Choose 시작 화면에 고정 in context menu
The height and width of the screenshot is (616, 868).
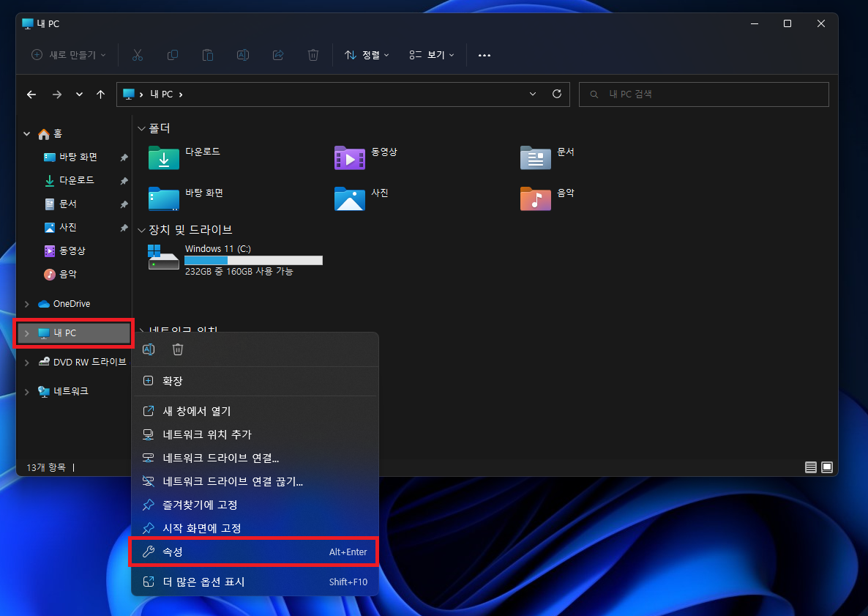coord(255,529)
